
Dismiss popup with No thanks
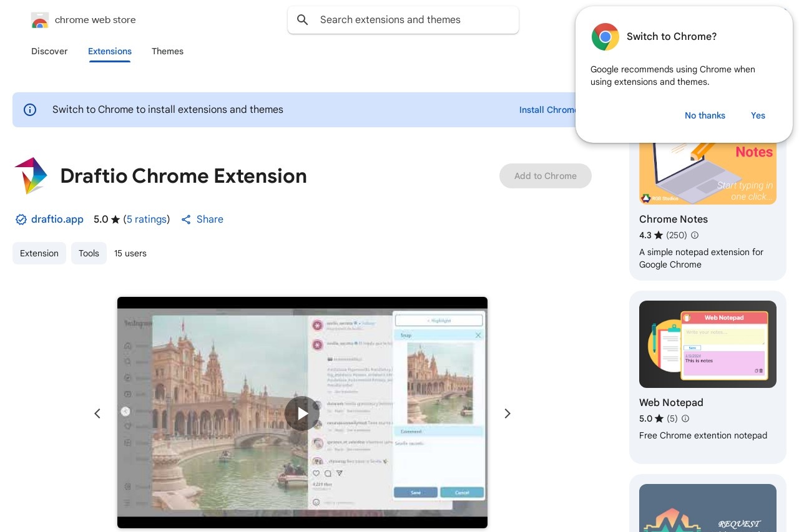(x=705, y=115)
